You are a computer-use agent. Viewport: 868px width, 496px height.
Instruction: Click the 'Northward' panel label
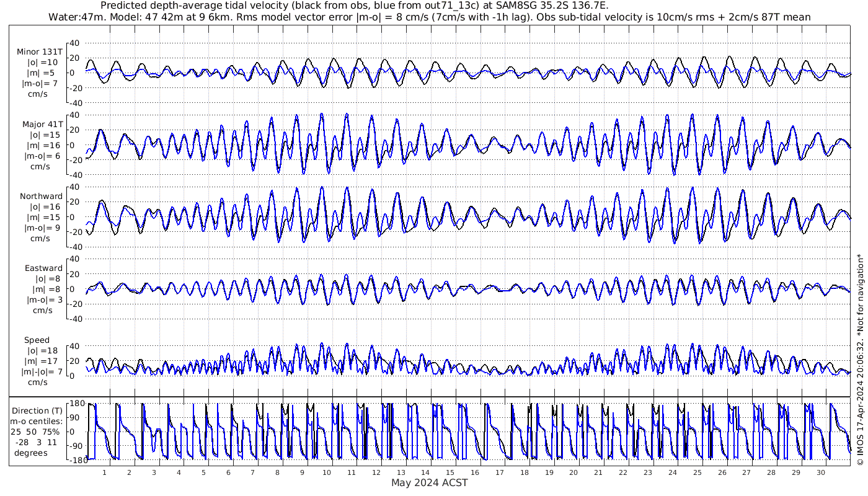[41, 196]
